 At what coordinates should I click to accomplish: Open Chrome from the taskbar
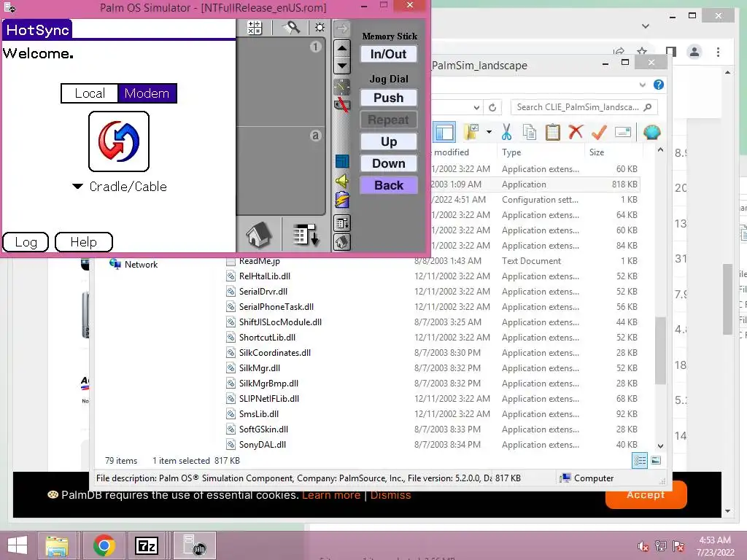[104, 545]
